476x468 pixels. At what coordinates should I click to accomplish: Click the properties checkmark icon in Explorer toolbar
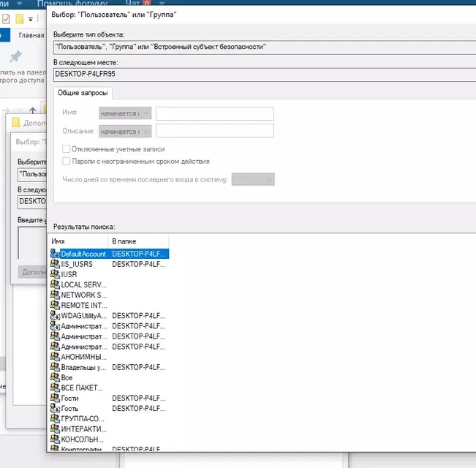click(6, 19)
